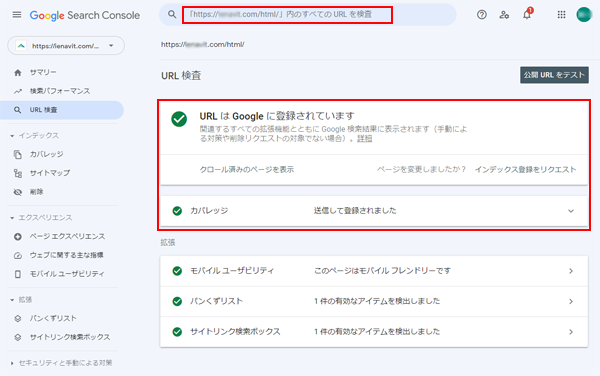Expand the カバレッジ row chevron
This screenshot has height=376, width=600.
571,211
